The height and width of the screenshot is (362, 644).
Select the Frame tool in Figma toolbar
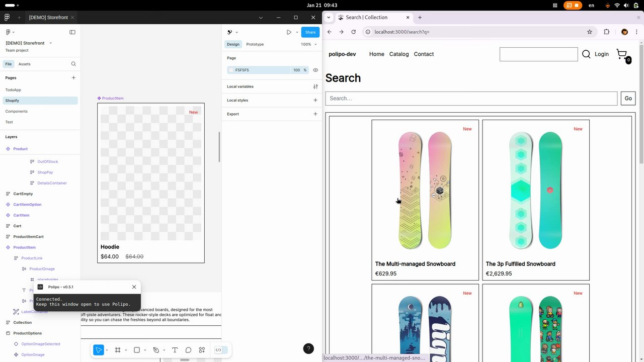tap(118, 350)
